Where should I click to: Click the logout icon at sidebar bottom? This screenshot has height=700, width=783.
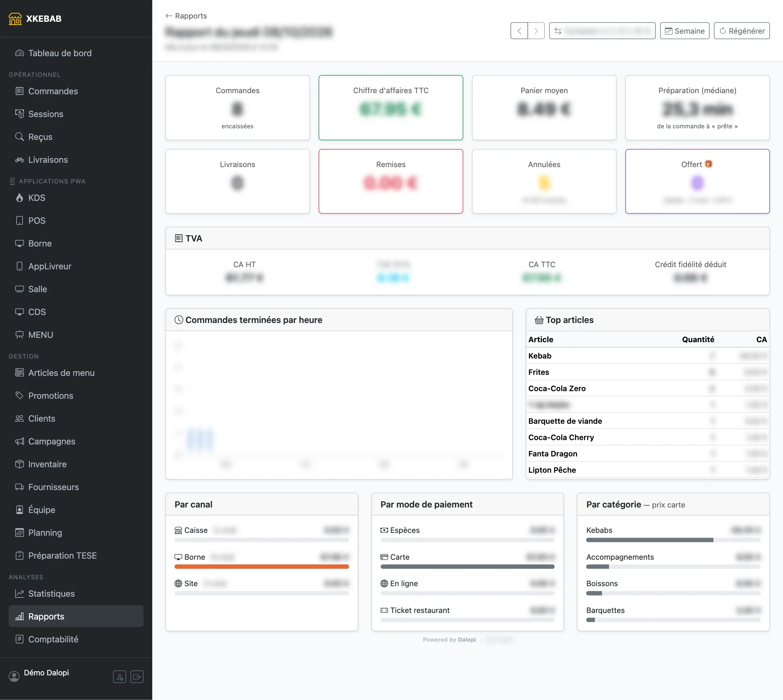coord(137,676)
